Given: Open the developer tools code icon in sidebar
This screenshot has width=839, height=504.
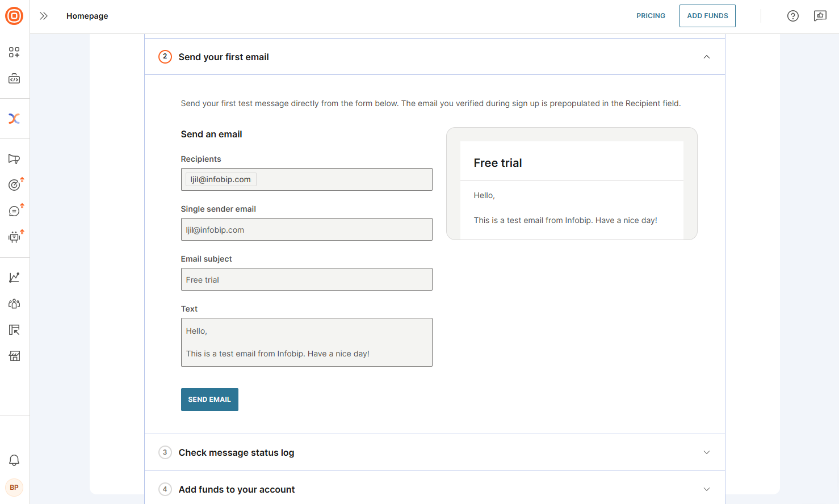Looking at the screenshot, I should tap(14, 79).
